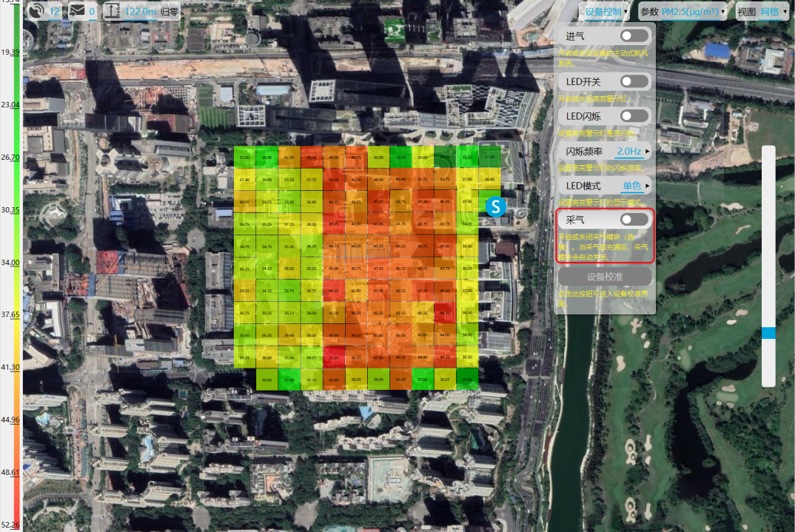Open the 设备控制 dropdown

coord(606,12)
